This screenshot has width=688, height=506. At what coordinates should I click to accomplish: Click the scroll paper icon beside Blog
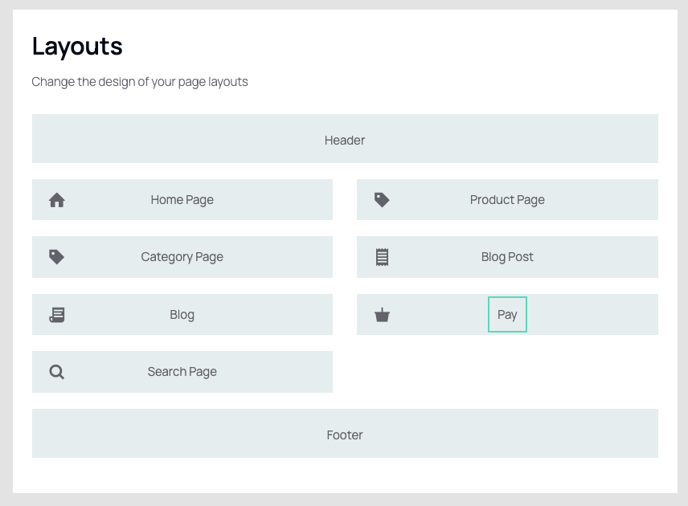tap(57, 315)
